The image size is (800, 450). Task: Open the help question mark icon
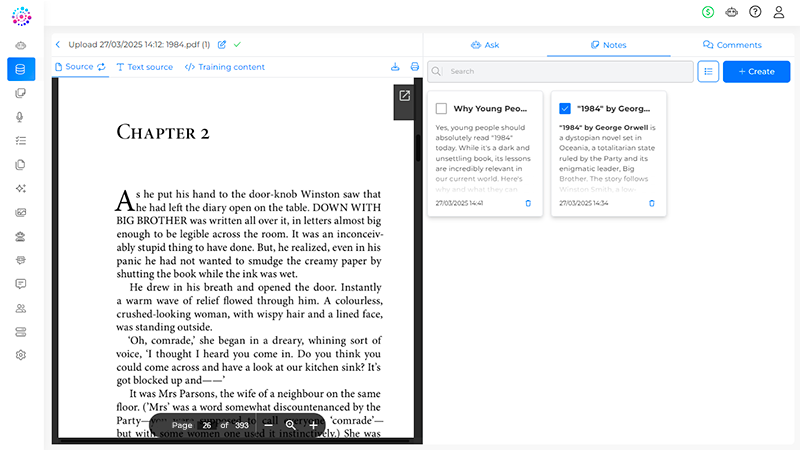[x=755, y=12]
